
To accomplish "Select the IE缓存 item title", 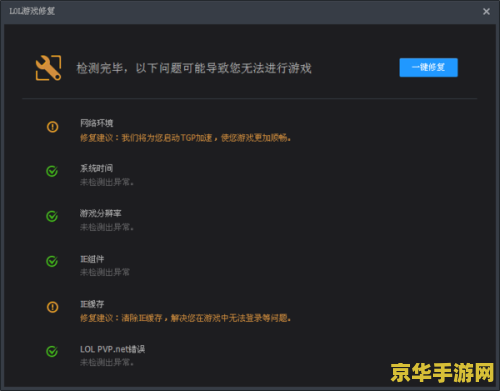I will [x=92, y=304].
